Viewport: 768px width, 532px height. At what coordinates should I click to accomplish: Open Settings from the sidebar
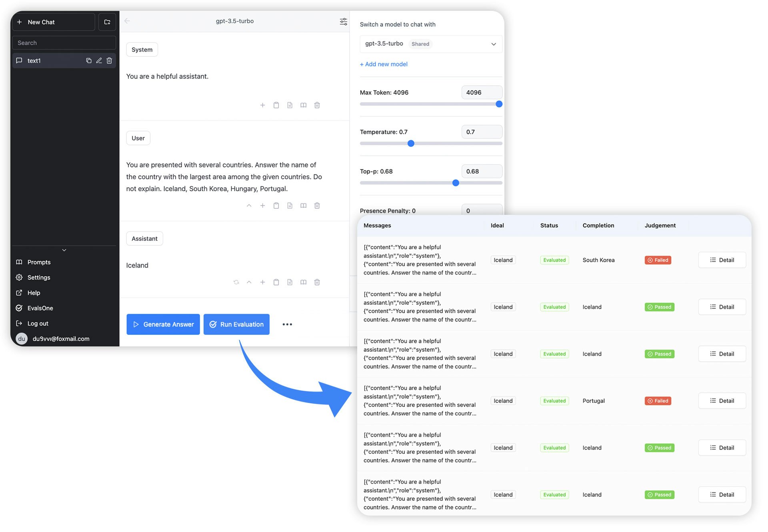[x=39, y=277]
